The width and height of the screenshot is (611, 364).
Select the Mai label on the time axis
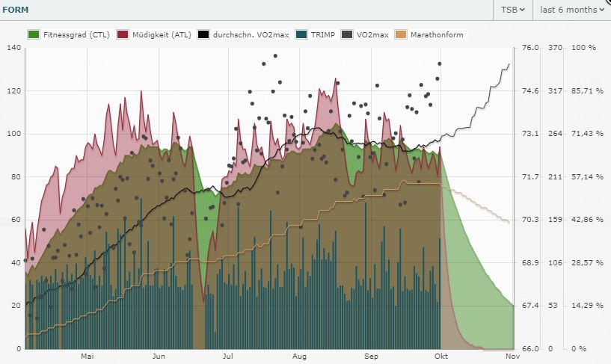[87, 357]
